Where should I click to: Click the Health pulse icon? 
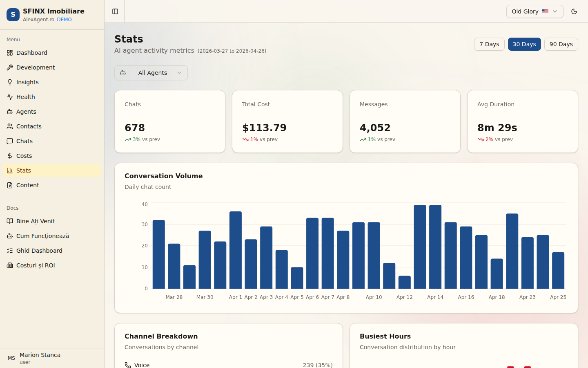point(10,97)
